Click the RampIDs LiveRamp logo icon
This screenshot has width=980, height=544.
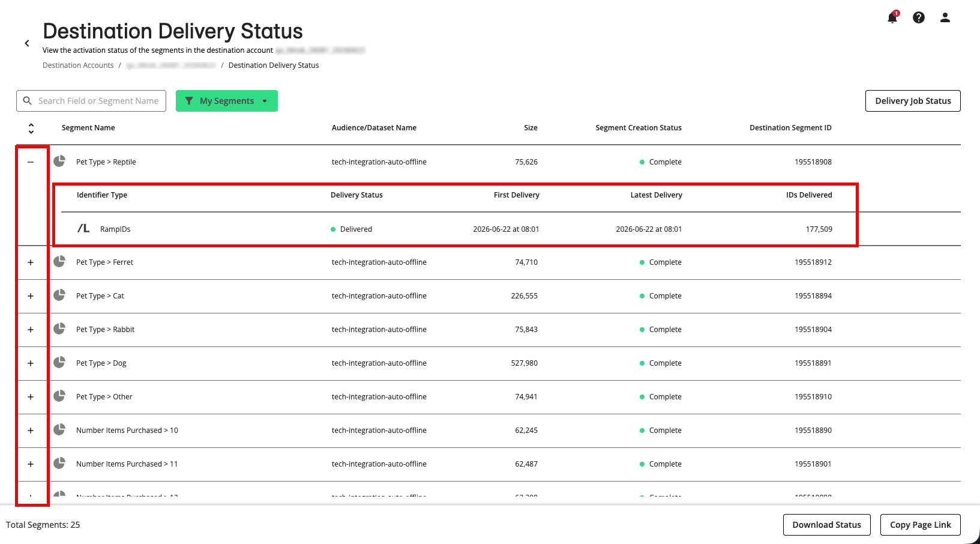tap(83, 228)
